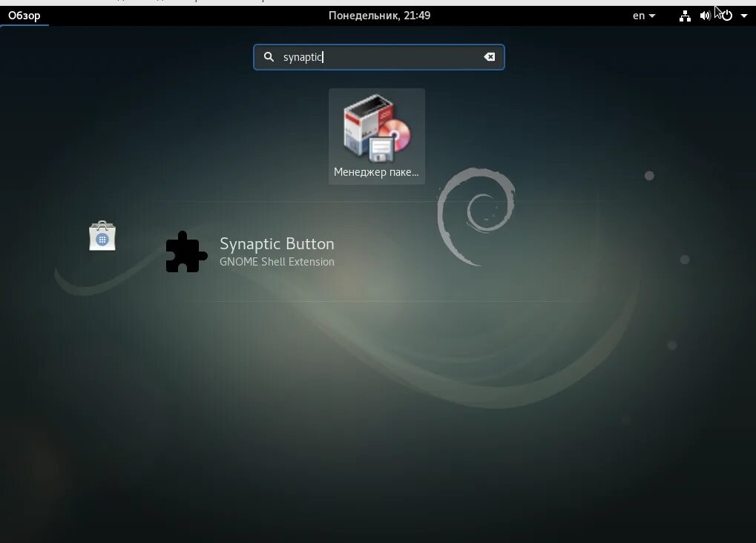Click inside the 'synaptic' search field
The image size is (756, 543).
coord(379,57)
